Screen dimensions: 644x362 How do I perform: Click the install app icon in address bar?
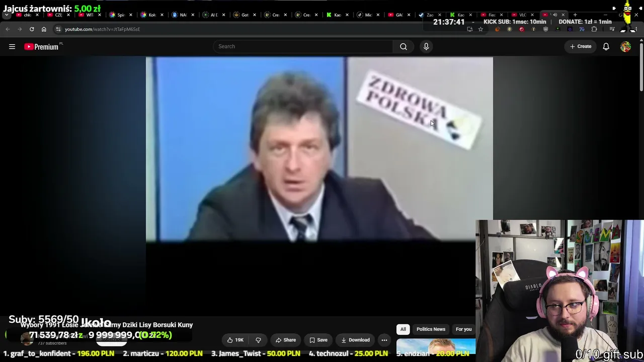(469, 29)
